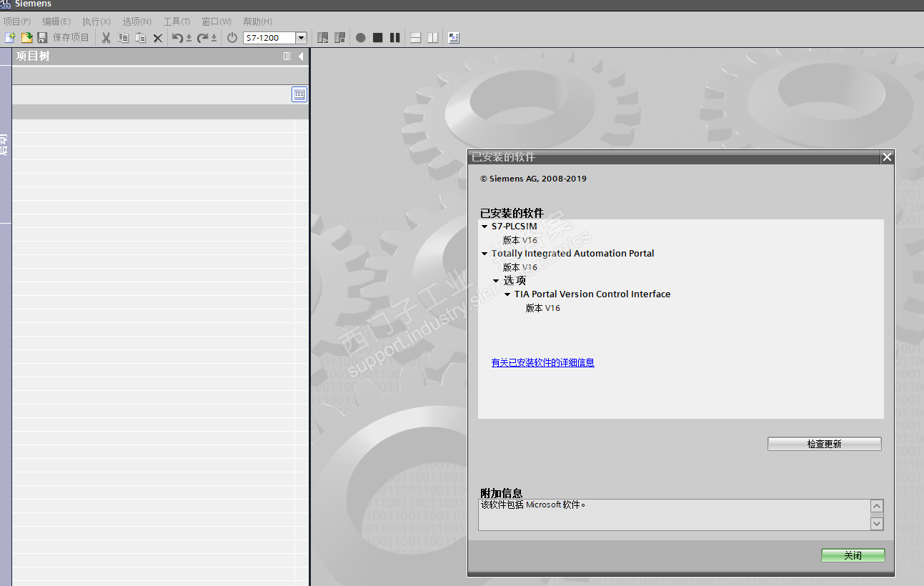Click the table view icon in the project tree
This screenshot has width=924, height=586.
[299, 94]
